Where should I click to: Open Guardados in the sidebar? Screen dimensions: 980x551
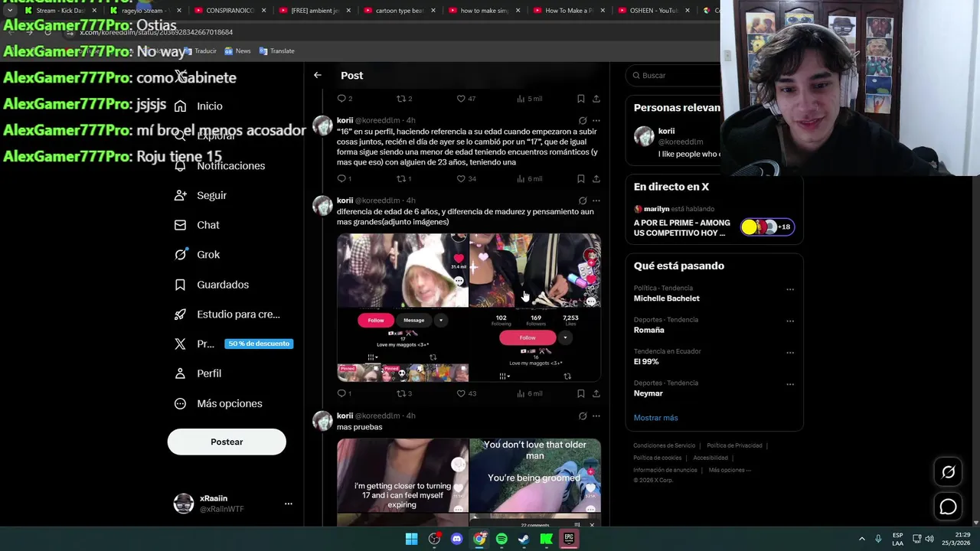(x=211, y=285)
